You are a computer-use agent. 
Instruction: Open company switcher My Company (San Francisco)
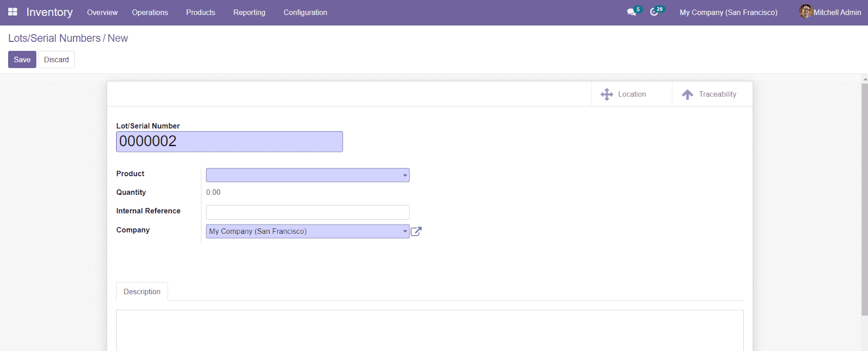click(729, 12)
